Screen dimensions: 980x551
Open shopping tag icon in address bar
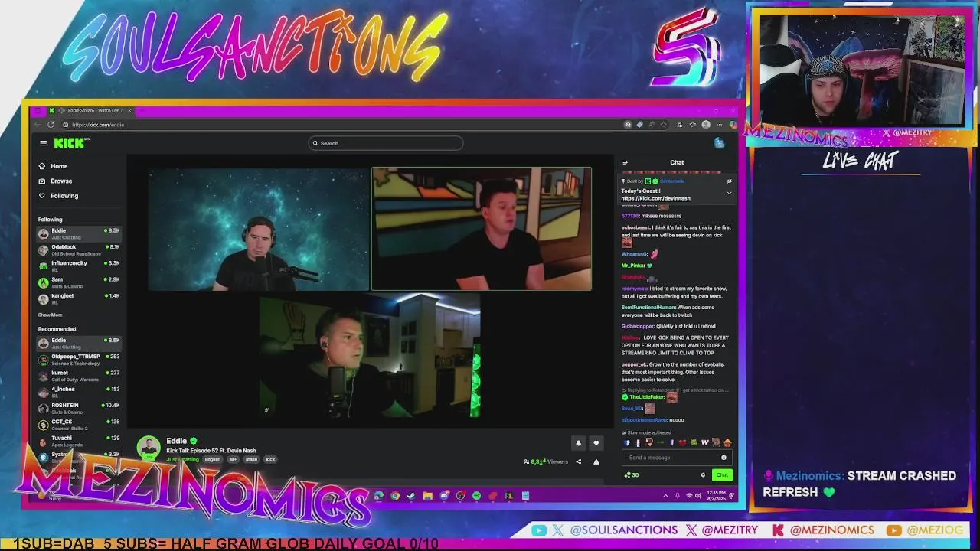pyautogui.click(x=639, y=125)
